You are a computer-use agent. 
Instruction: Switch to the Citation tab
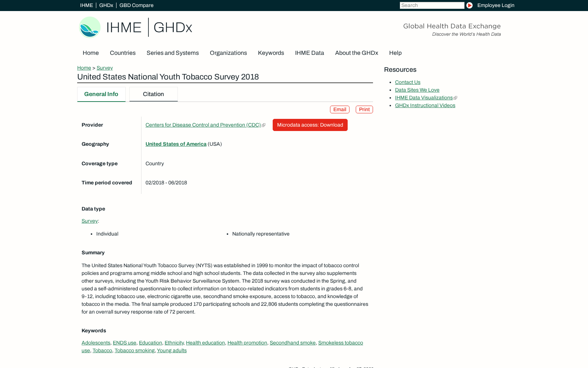[153, 94]
